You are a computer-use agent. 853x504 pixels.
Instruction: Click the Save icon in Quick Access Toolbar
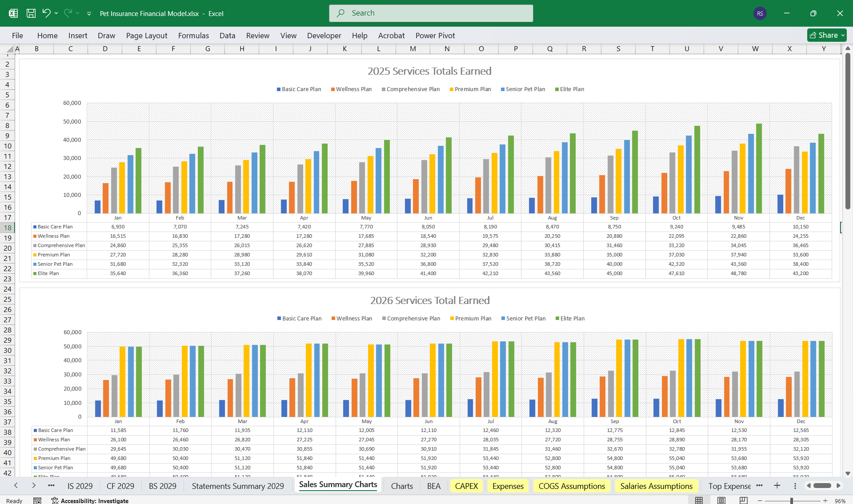31,13
